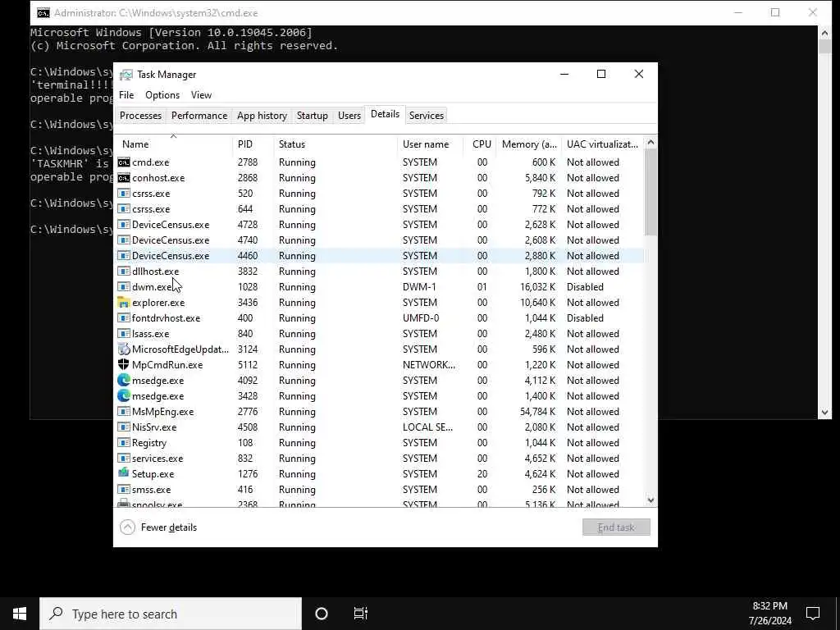Click the MpCmdRun.exe shield icon
Viewport: 840px width, 630px height.
pyautogui.click(x=124, y=365)
